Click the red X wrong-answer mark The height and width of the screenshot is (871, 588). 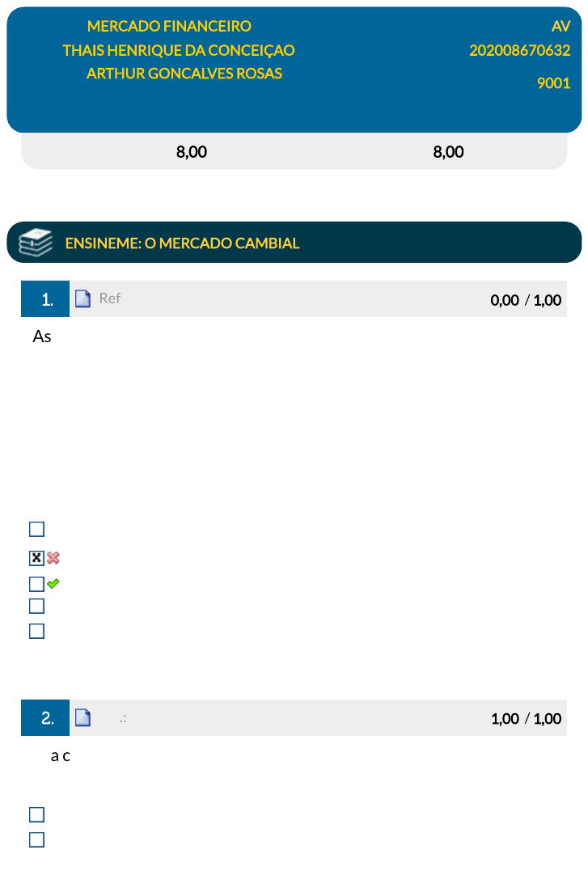(53, 557)
